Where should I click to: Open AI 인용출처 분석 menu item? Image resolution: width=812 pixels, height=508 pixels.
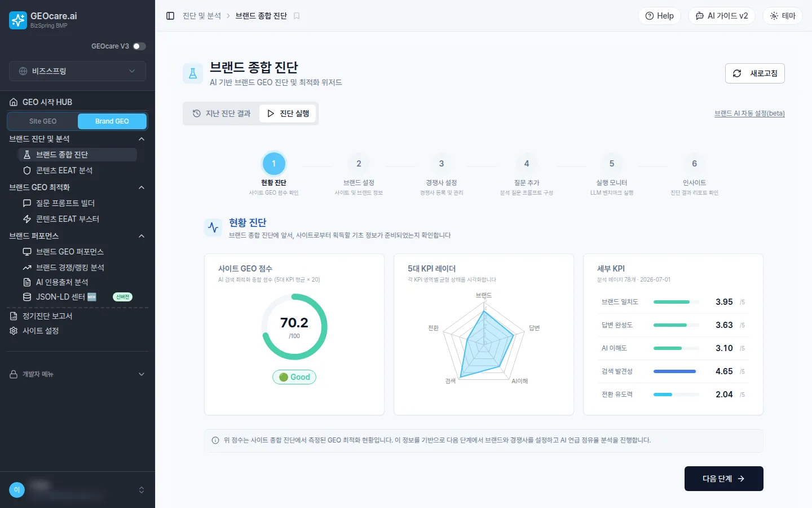(x=77, y=282)
